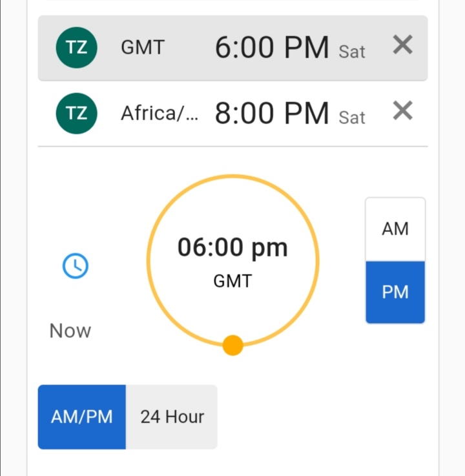Select the PM option
The height and width of the screenshot is (476, 465).
point(395,292)
